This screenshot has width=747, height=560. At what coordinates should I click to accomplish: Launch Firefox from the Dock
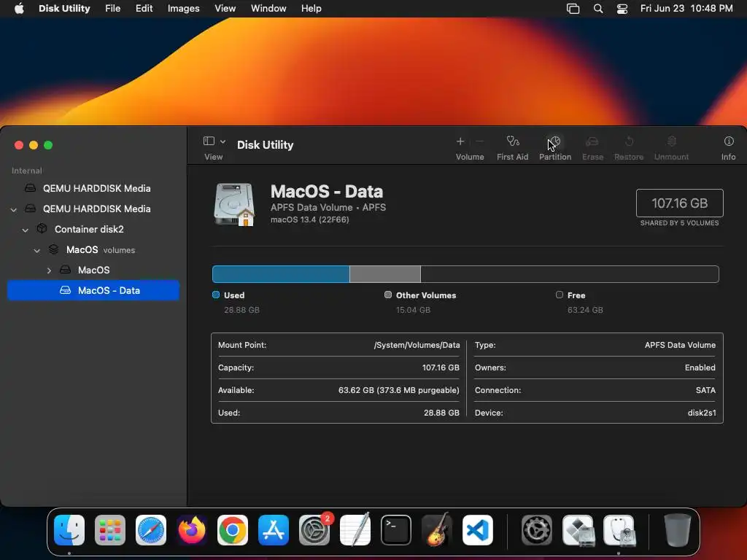(192, 530)
